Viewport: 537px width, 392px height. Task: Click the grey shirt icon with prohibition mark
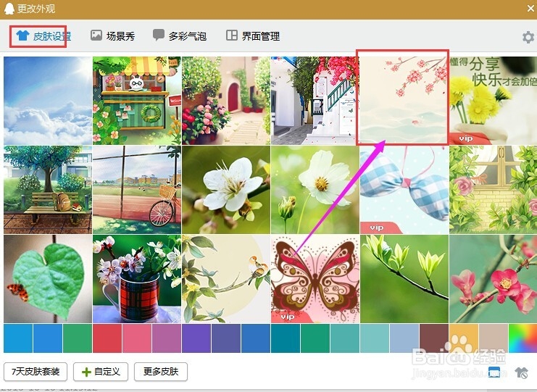click(x=521, y=372)
